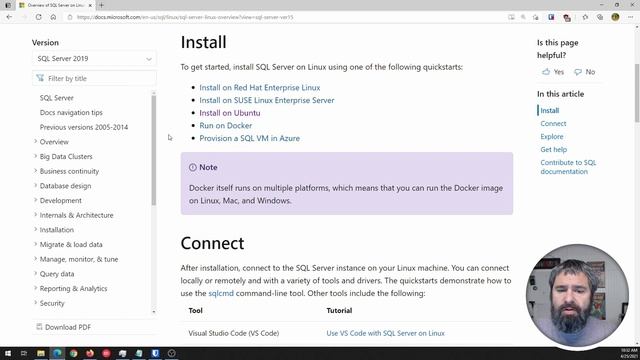Go back with the browser back arrow
The image size is (640, 360).
(9, 17)
